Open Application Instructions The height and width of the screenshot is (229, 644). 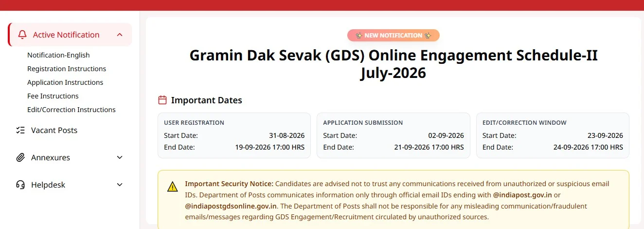tap(65, 82)
